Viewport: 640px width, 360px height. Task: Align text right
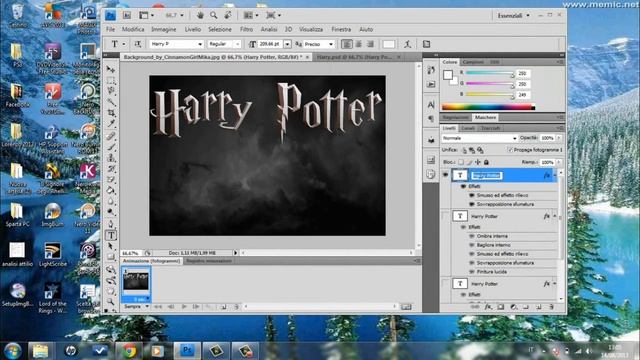(x=370, y=44)
